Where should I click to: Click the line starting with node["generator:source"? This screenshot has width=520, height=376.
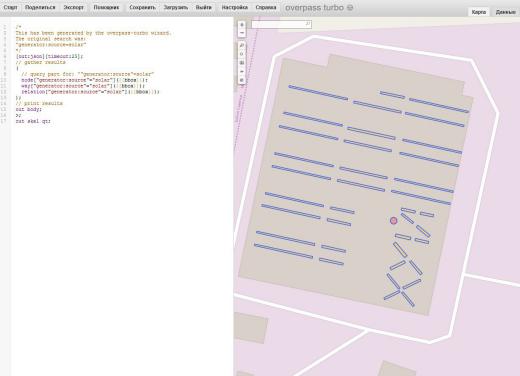[84, 80]
